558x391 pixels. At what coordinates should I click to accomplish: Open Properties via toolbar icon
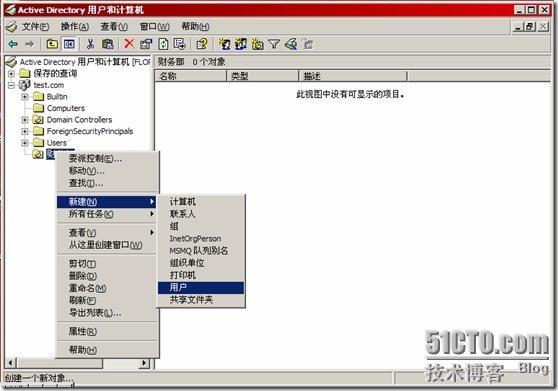click(x=146, y=44)
